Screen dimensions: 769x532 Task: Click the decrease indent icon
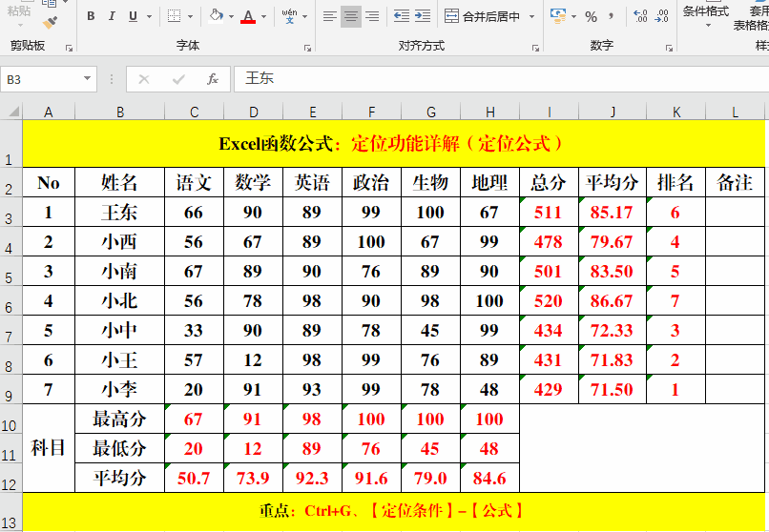coord(401,16)
